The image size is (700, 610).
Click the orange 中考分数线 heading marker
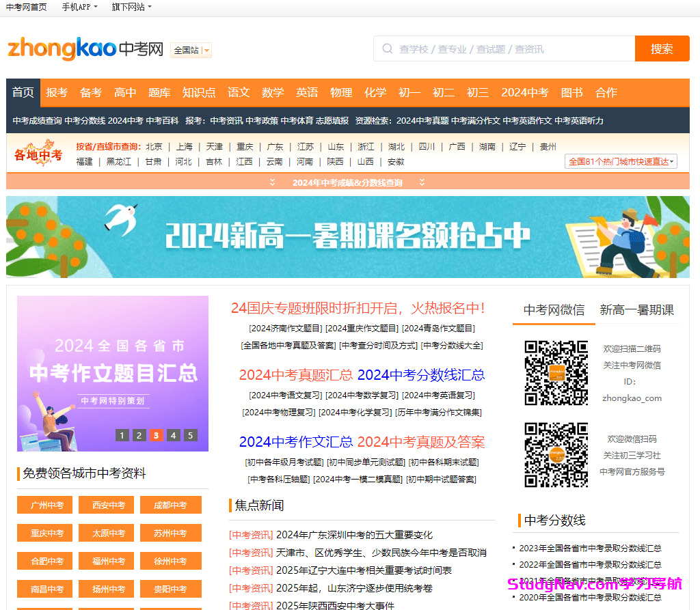520,520
